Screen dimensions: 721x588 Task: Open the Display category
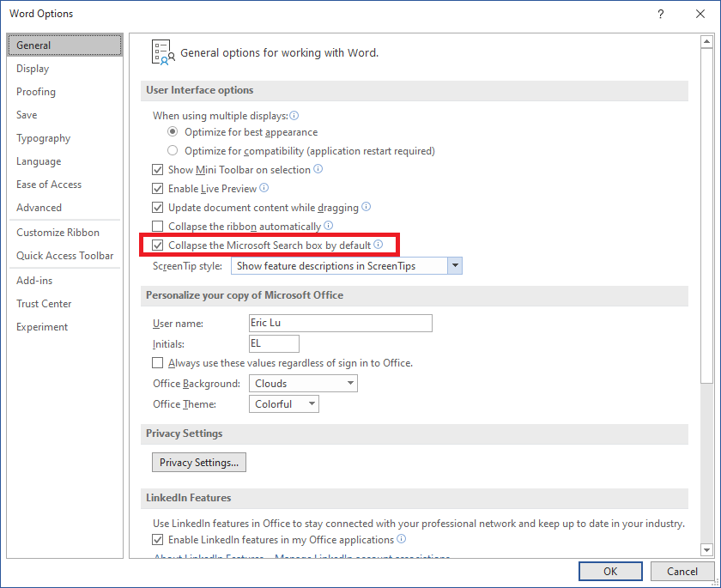pos(64,69)
